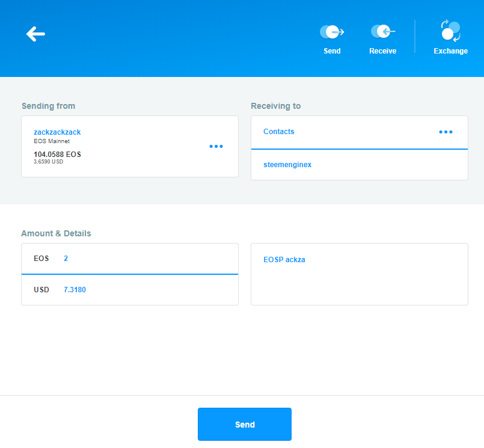Click the 104.0588 EOS balance
The height and width of the screenshot is (448, 484).
pos(57,155)
